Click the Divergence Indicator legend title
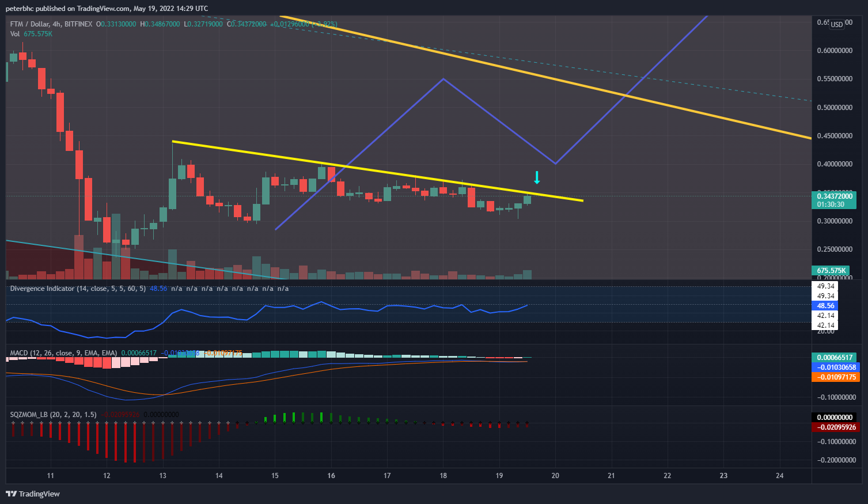The width and height of the screenshot is (868, 504). [78, 289]
